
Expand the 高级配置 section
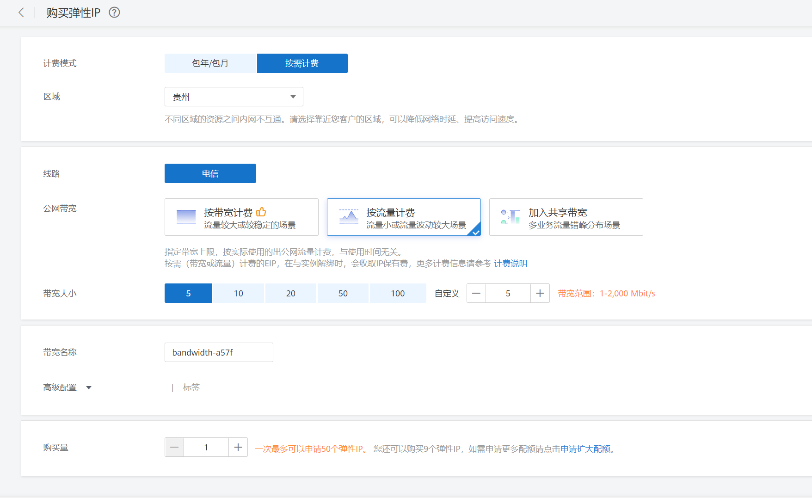click(x=68, y=387)
